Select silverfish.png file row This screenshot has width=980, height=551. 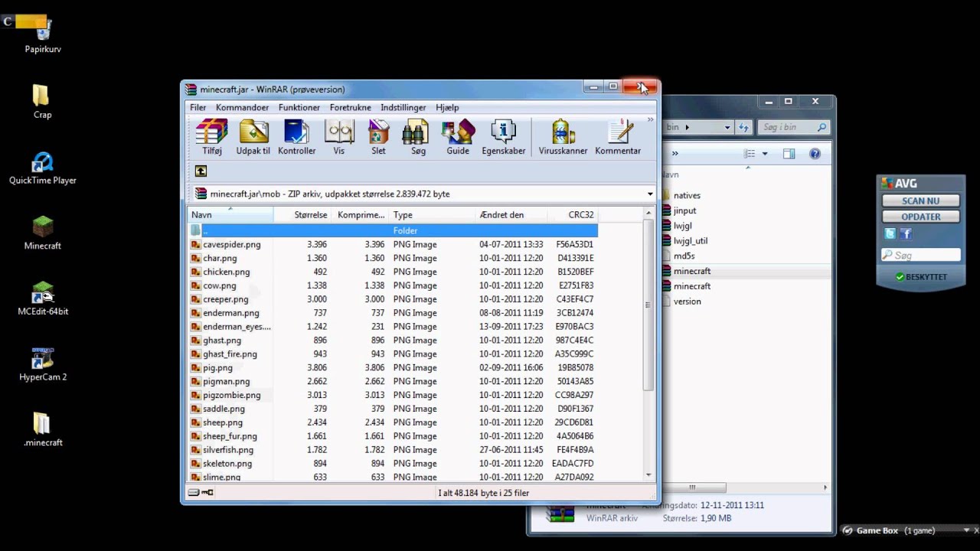click(x=393, y=449)
